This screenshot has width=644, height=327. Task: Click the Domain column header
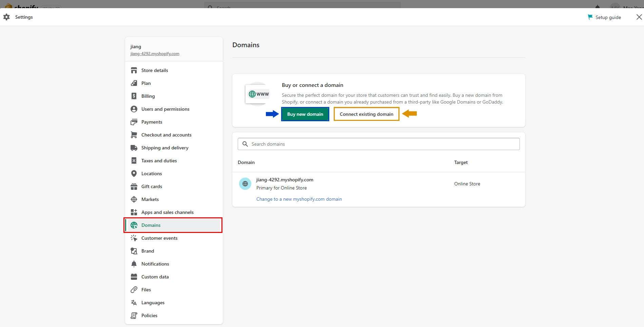(x=246, y=162)
